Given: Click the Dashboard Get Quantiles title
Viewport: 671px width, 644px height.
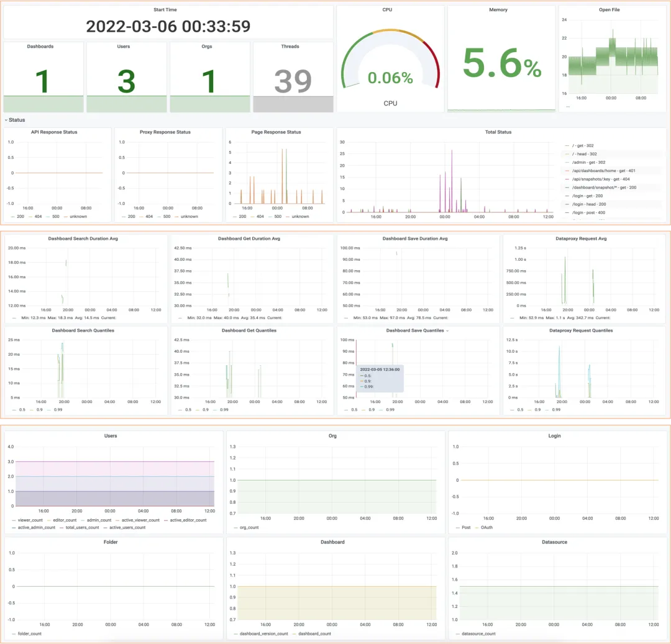Looking at the screenshot, I should [249, 330].
